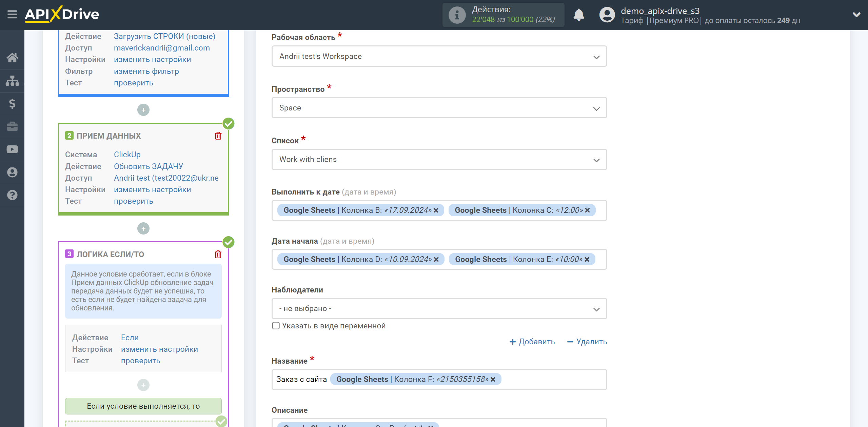This screenshot has width=868, height=427.
Task: Click Если условие выполняется, то button
Action: [143, 406]
